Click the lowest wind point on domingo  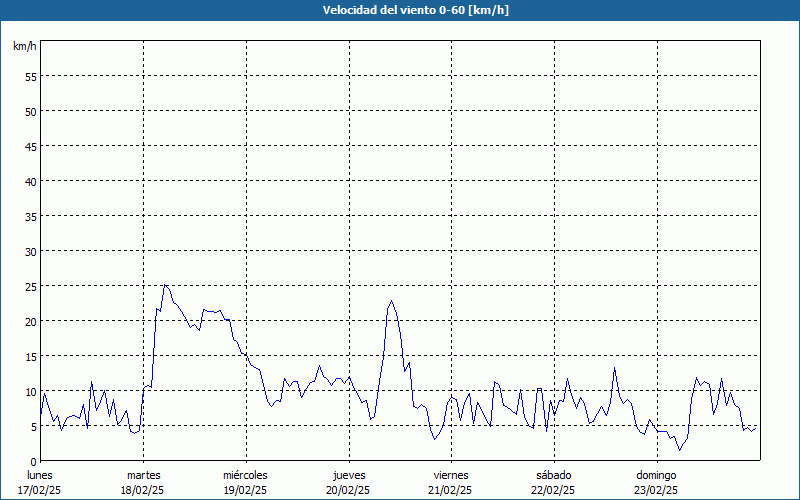pos(679,450)
